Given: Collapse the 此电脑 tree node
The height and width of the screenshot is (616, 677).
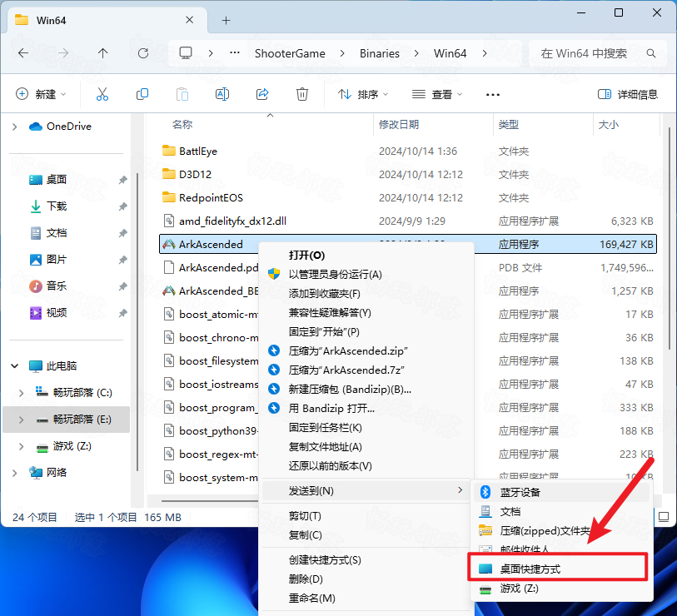Looking at the screenshot, I should (15, 366).
